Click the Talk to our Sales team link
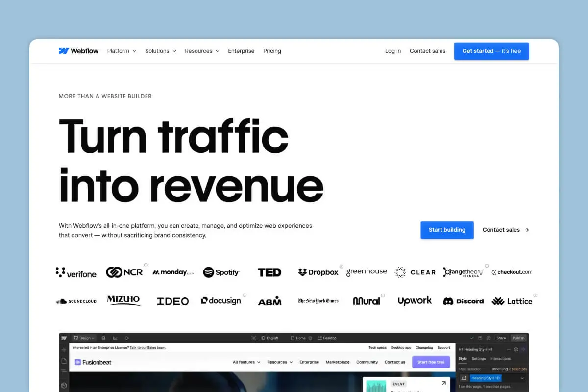Screen dimensions: 588x392 click(x=147, y=347)
